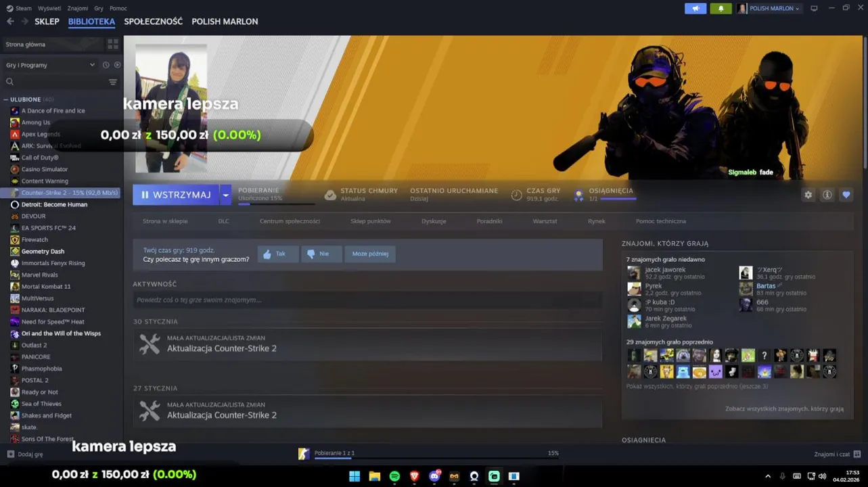The image size is (868, 487).
Task: Open Windows Start button
Action: click(355, 476)
